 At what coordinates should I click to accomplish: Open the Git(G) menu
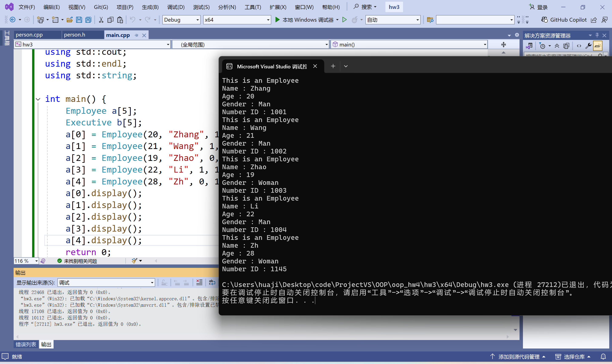[x=101, y=7]
